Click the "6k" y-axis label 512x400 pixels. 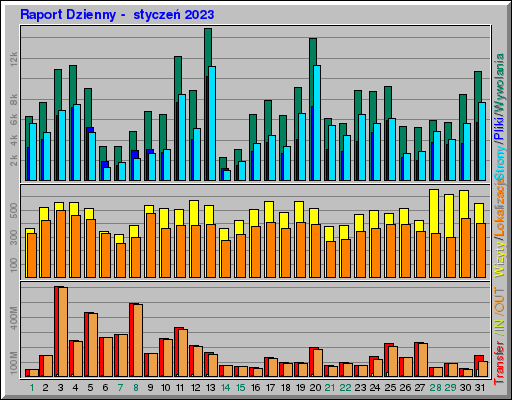(14, 120)
